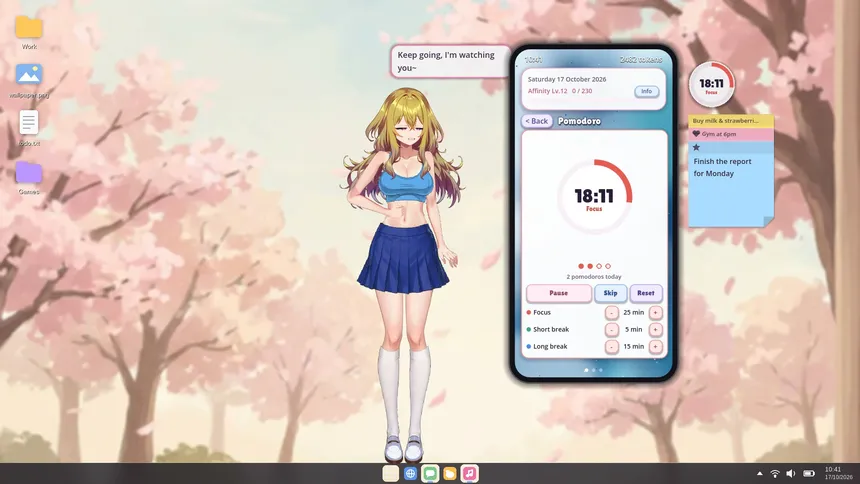Click the '0 / 230' affinity progress text
860x484 pixels.
pos(582,91)
